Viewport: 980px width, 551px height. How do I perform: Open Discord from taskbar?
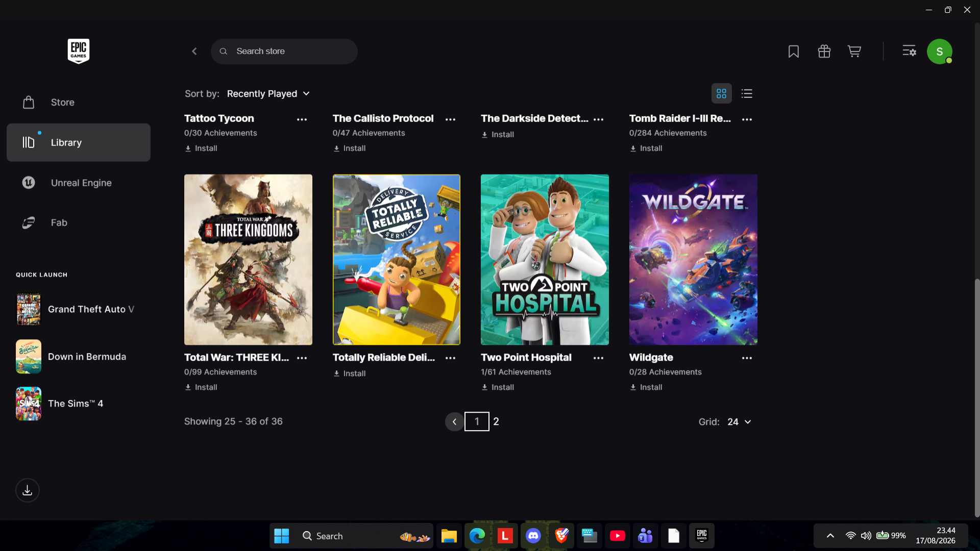tap(533, 536)
